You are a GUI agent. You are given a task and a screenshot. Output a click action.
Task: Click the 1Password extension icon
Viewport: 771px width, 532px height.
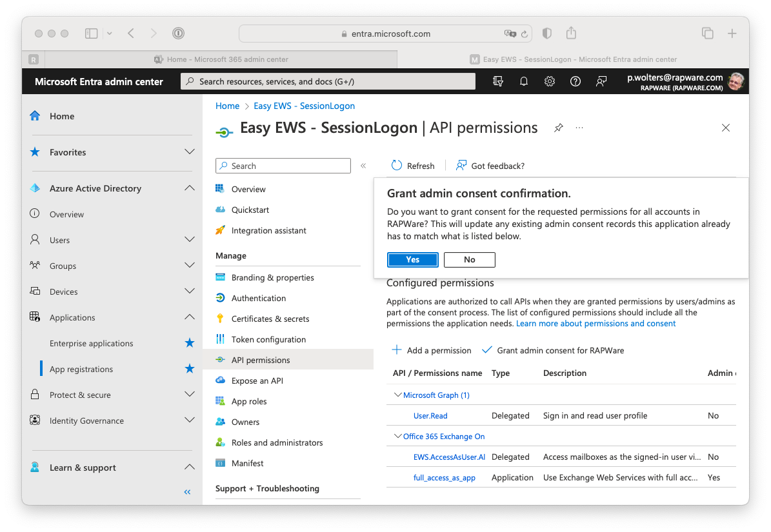click(178, 34)
